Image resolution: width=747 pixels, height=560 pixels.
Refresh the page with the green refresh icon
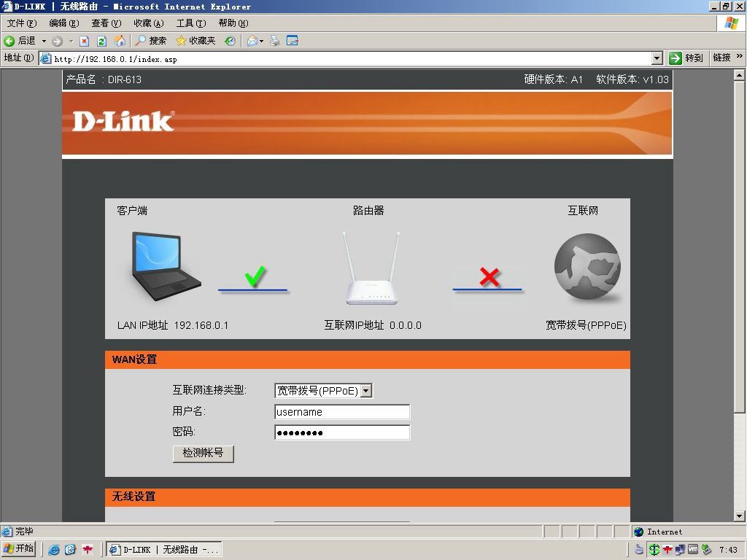[101, 41]
